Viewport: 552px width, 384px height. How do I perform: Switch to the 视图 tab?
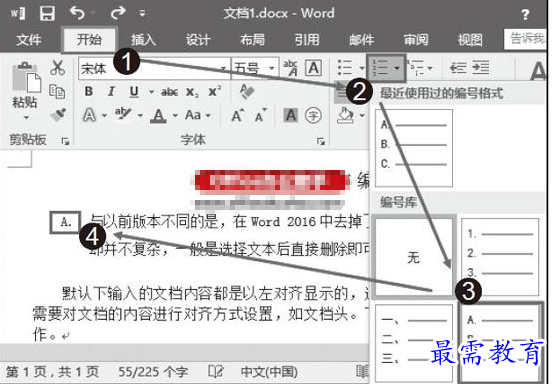point(470,39)
